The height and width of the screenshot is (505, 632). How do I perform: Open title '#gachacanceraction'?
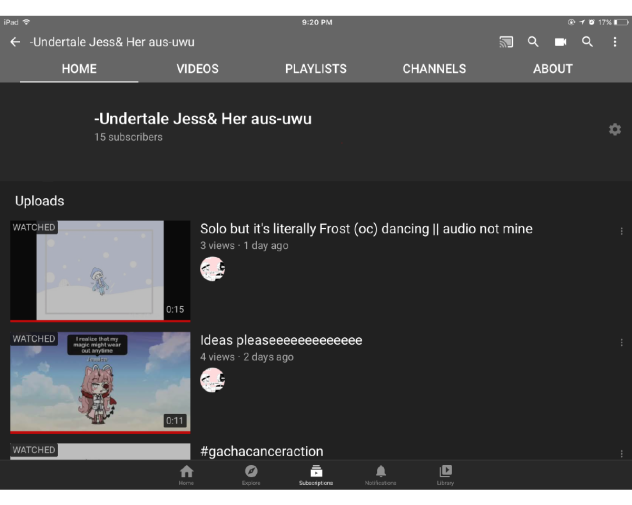point(262,451)
